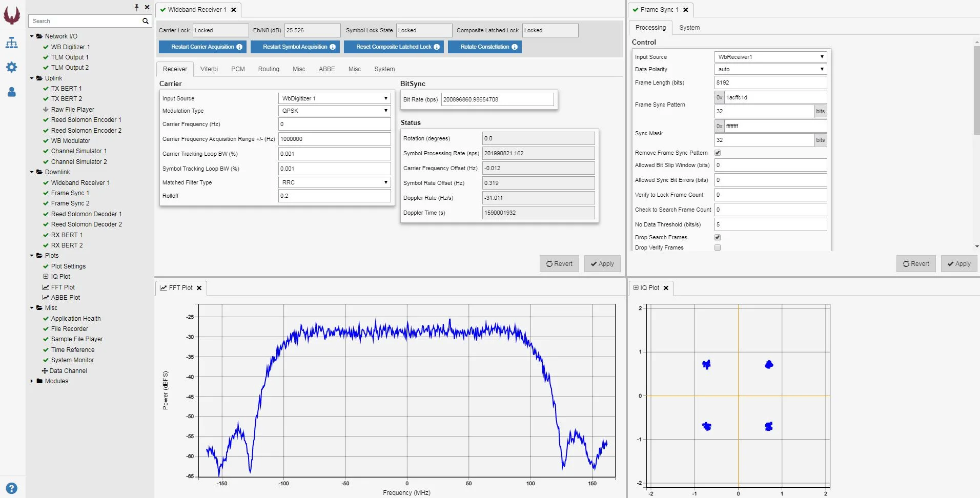Screen dimensions: 980x498
Task: Show info for Restart Carrier Acquisition
Action: coord(239,47)
